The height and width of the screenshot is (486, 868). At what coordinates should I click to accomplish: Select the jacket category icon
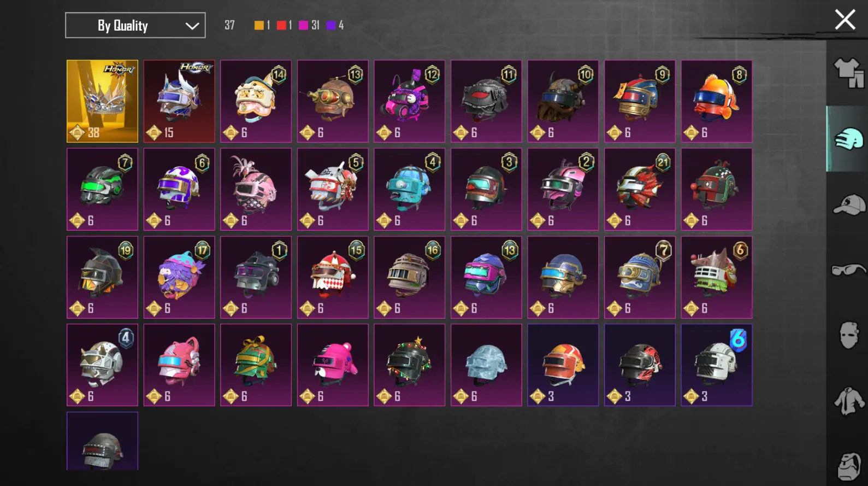pos(849,401)
